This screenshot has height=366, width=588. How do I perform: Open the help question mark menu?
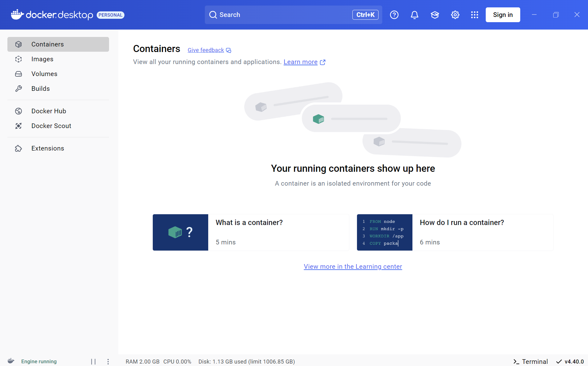click(394, 14)
